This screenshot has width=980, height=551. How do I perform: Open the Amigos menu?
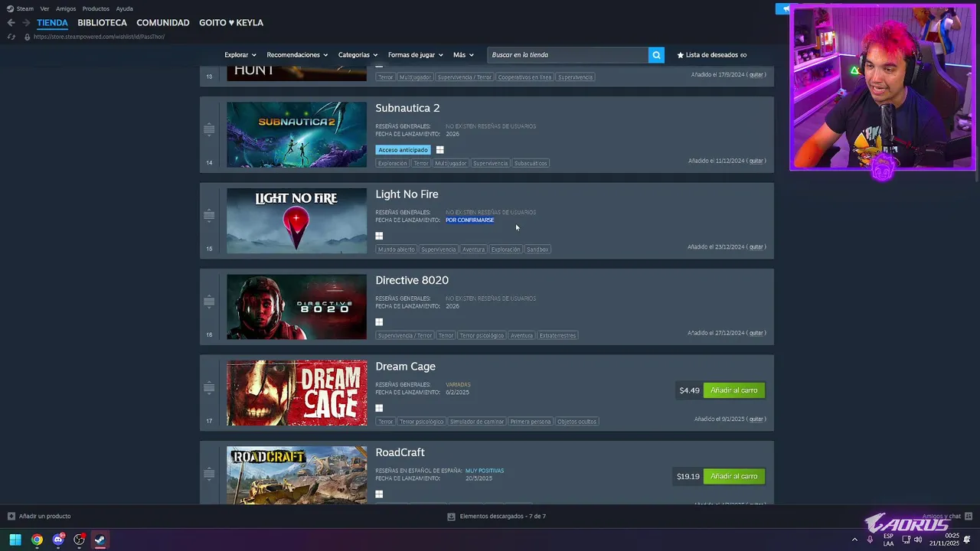point(66,9)
